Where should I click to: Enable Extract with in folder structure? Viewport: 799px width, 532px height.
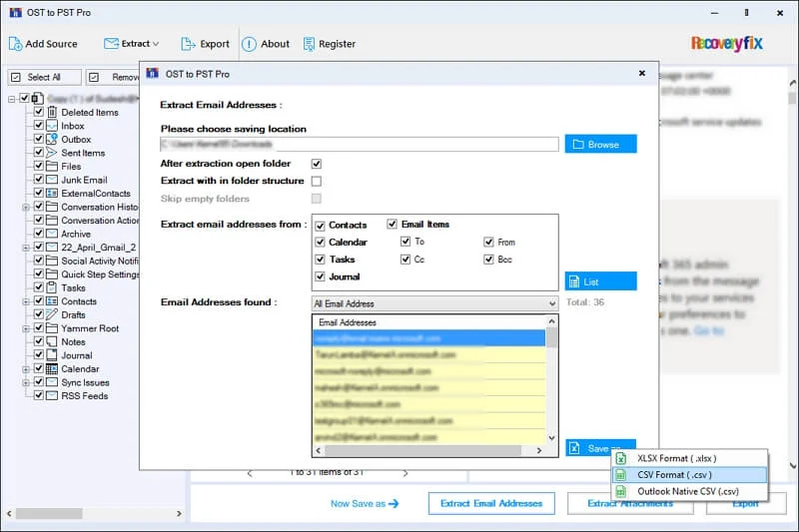pos(317,181)
